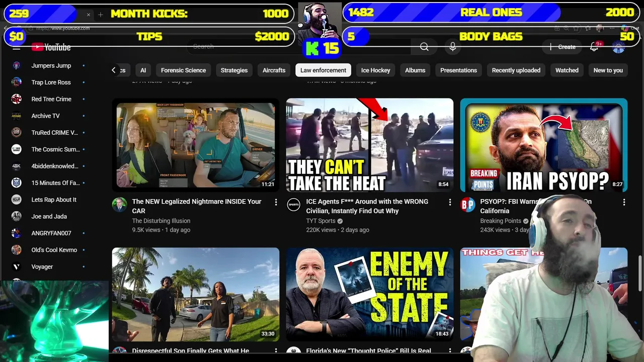This screenshot has width=644, height=362.
Task: Select the Recently uploaded chip
Action: click(516, 70)
